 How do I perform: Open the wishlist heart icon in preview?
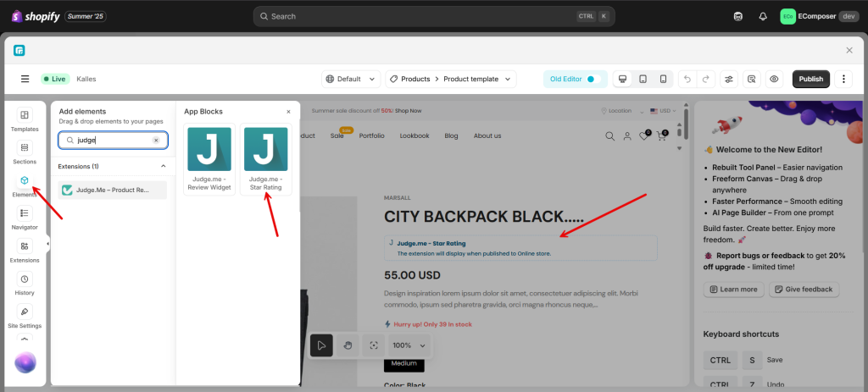644,135
